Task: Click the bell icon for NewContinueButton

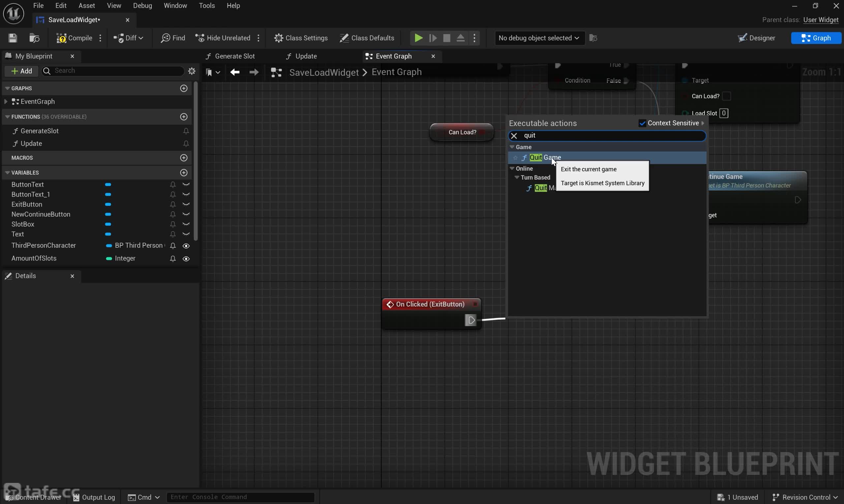Action: pyautogui.click(x=173, y=215)
